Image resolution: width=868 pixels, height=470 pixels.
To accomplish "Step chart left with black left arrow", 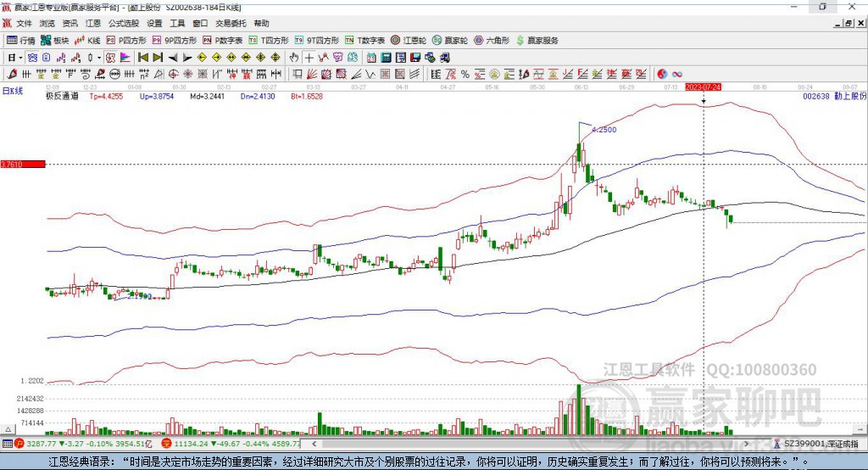I will pyautogui.click(x=173, y=57).
